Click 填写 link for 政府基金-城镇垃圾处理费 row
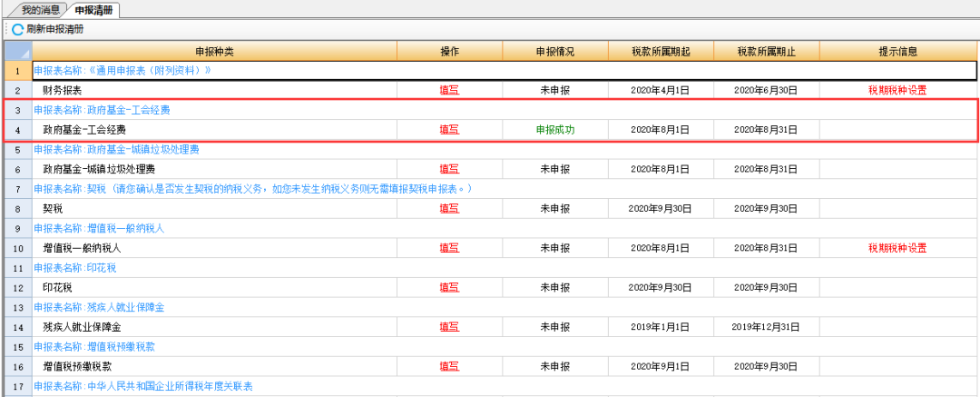Viewport: 980px width, 397px height. coord(449,169)
